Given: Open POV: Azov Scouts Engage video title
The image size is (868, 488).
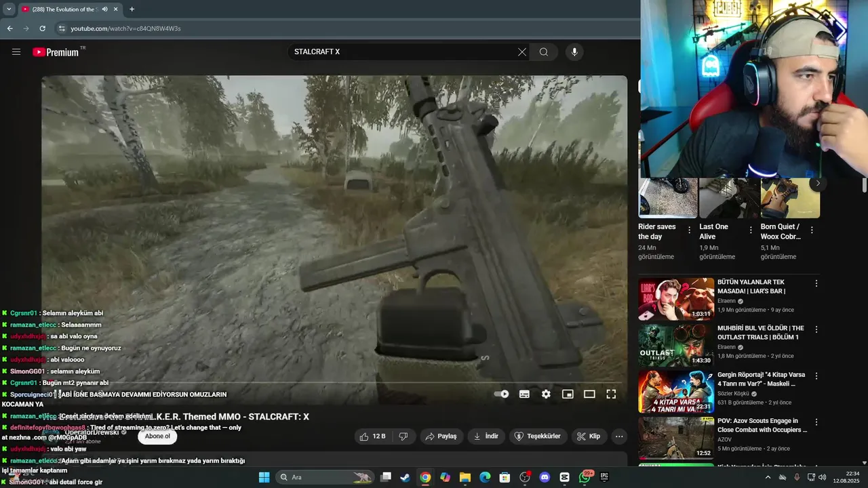Looking at the screenshot, I should [x=761, y=425].
